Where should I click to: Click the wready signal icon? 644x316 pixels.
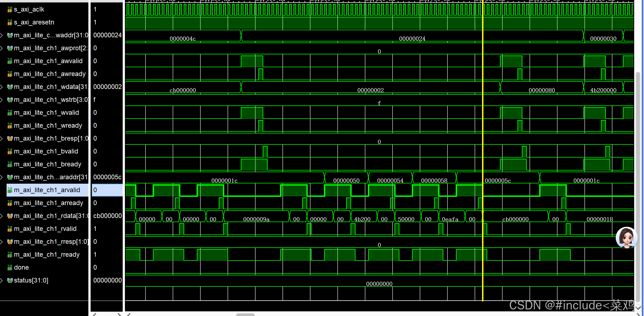(x=10, y=125)
